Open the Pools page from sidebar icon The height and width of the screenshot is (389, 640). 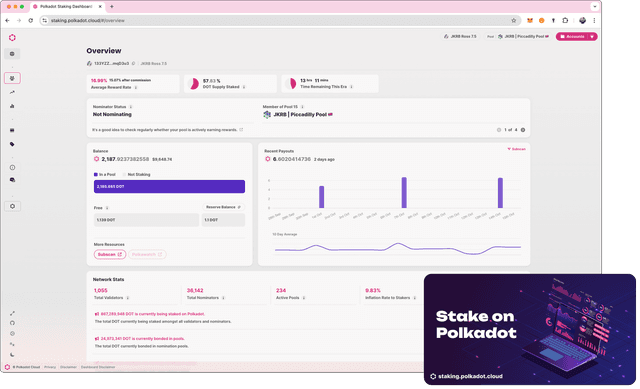[x=12, y=78]
